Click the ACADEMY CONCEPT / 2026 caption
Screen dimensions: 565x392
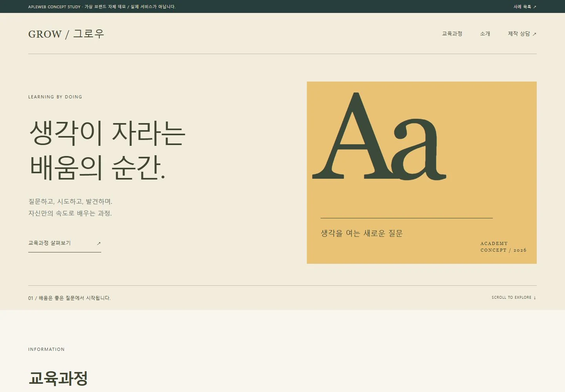click(503, 247)
